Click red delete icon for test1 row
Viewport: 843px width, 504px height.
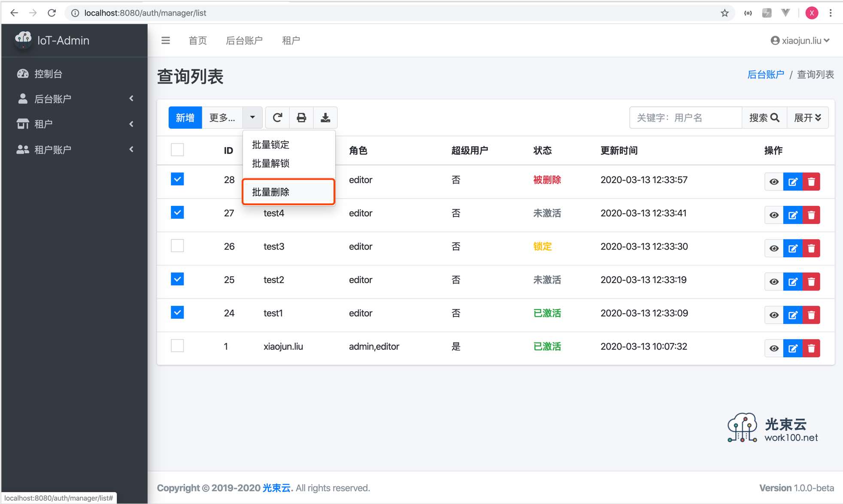811,315
